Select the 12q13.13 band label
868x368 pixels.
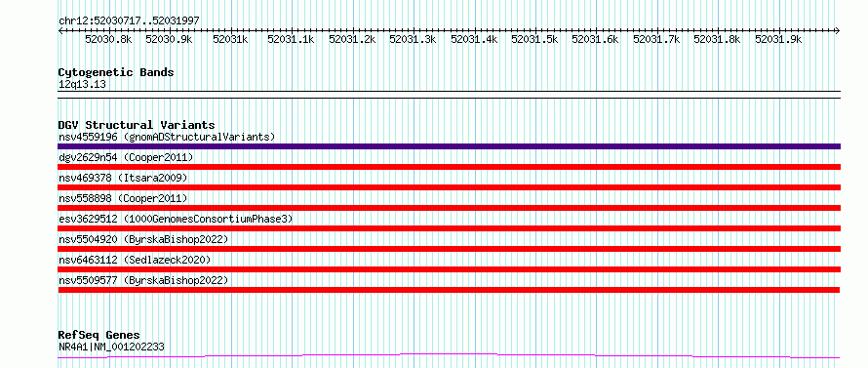pyautogui.click(x=82, y=85)
